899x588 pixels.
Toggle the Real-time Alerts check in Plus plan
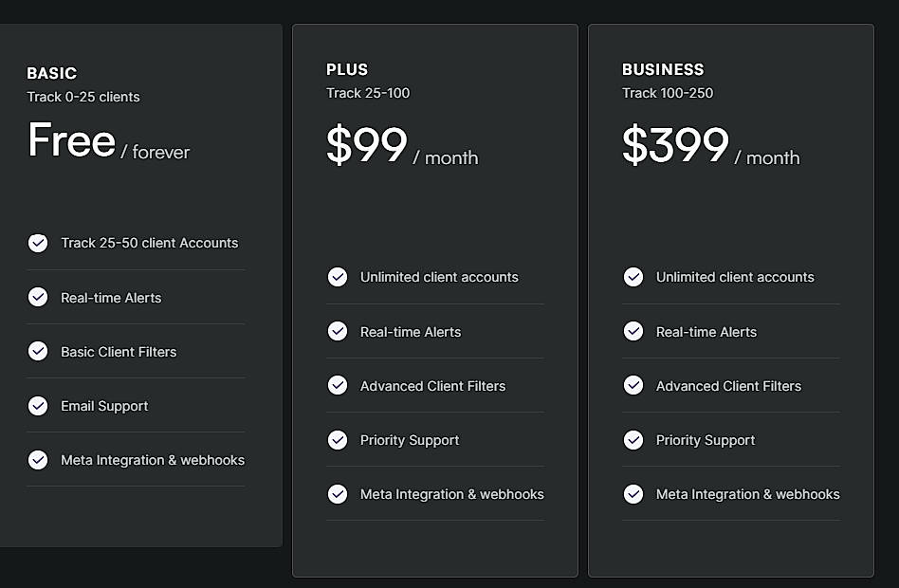pyautogui.click(x=338, y=332)
